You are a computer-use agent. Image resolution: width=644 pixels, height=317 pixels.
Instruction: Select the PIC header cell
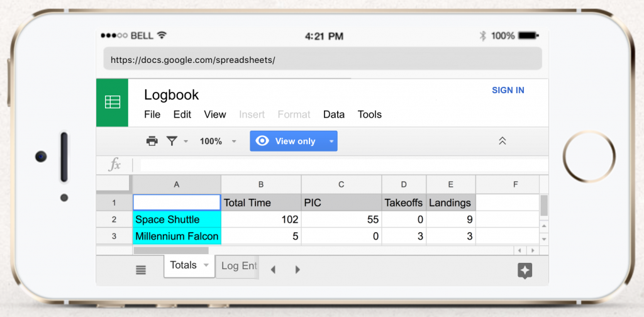[x=341, y=203]
